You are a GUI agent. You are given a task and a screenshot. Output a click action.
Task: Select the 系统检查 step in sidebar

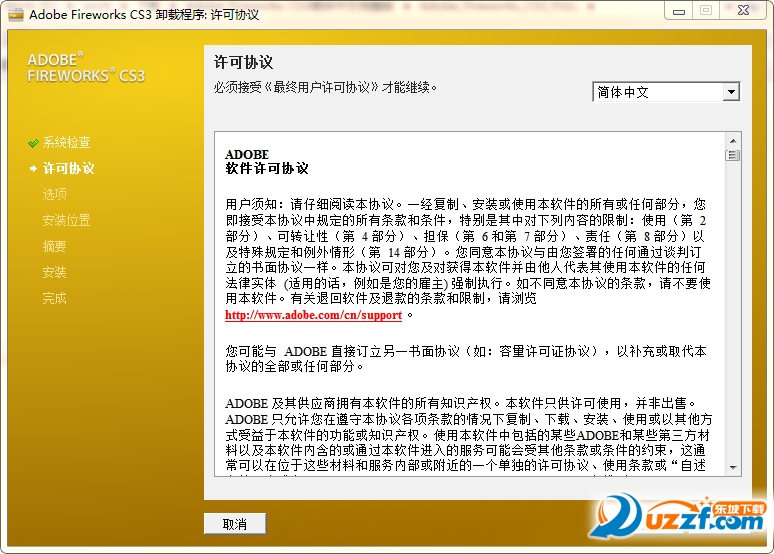click(x=67, y=143)
